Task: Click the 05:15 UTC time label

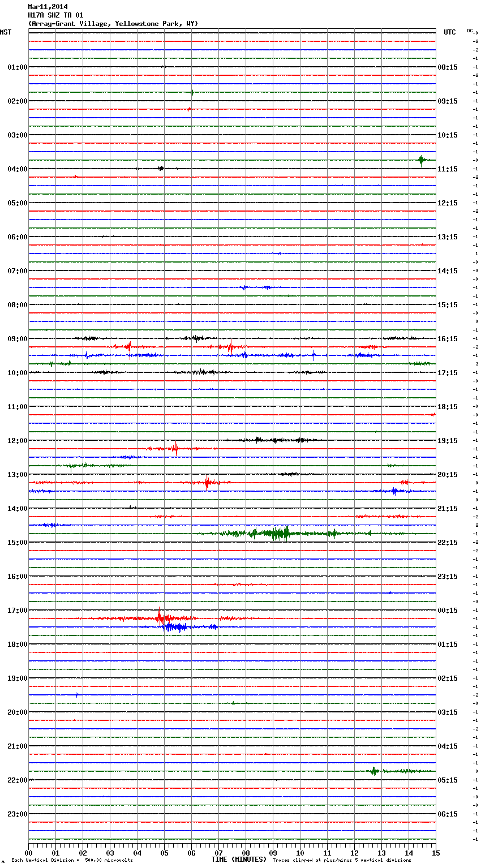Action: coord(448,780)
